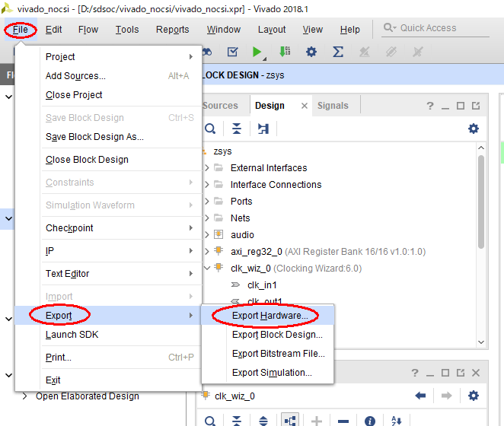Viewport: 504px width, 426px height.
Task: Click the Design panel search magnifier
Action: click(x=211, y=129)
